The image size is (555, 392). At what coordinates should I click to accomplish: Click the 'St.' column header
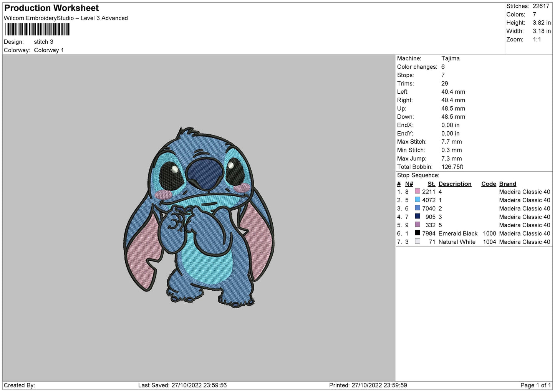pos(431,184)
